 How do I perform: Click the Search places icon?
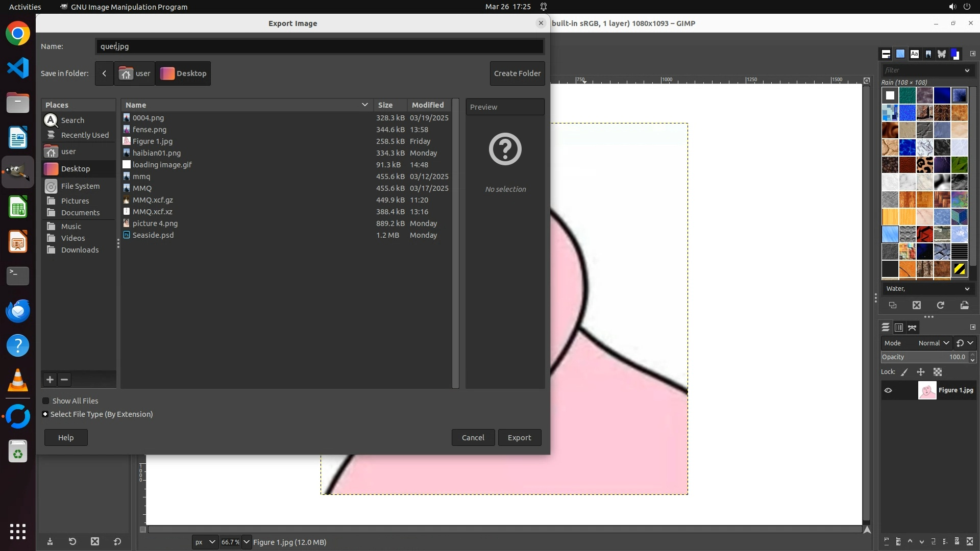pos(51,120)
